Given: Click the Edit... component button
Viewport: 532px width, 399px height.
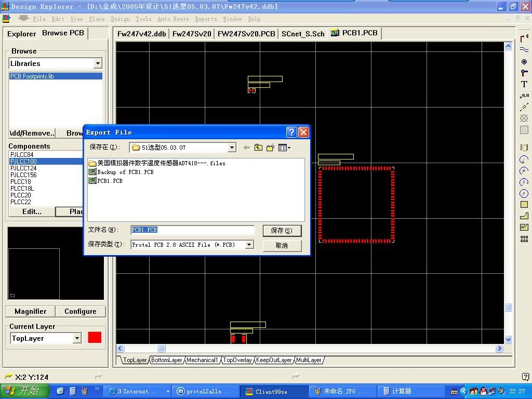Looking at the screenshot, I should pyautogui.click(x=32, y=212).
